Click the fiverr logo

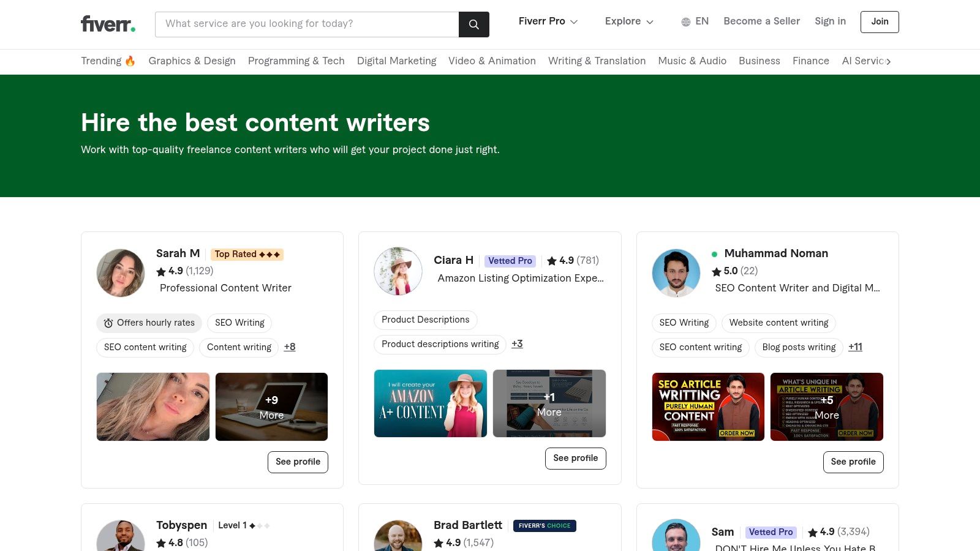pyautogui.click(x=107, y=24)
